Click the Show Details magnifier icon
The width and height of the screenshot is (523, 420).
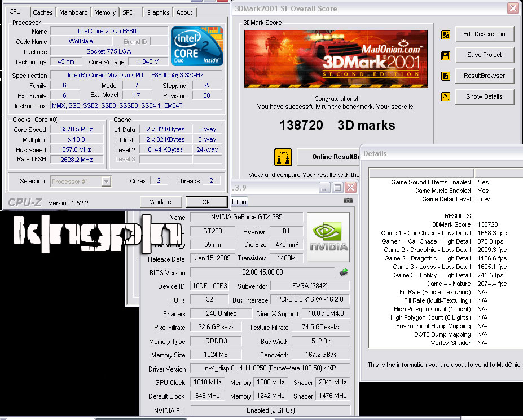tap(446, 97)
